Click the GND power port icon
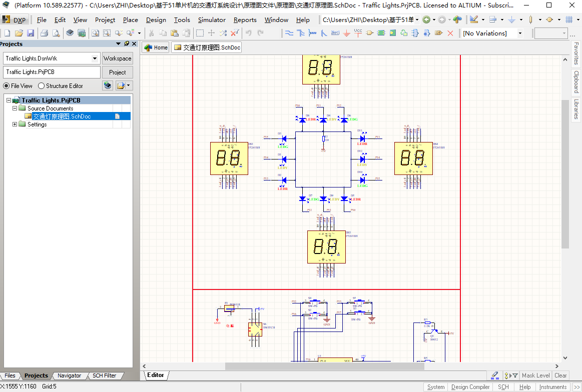 coord(346,33)
